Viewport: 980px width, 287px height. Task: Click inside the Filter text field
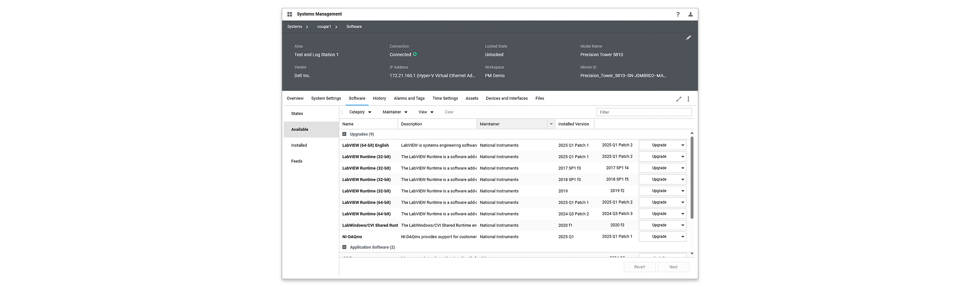tap(644, 112)
